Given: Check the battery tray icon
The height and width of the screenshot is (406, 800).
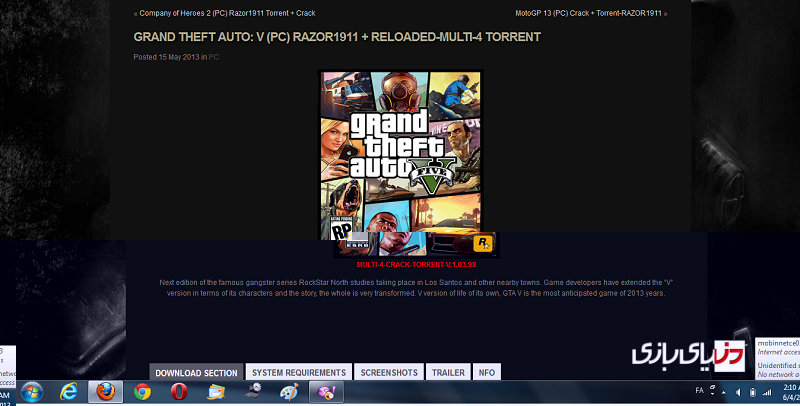Looking at the screenshot, I should tap(752, 392).
